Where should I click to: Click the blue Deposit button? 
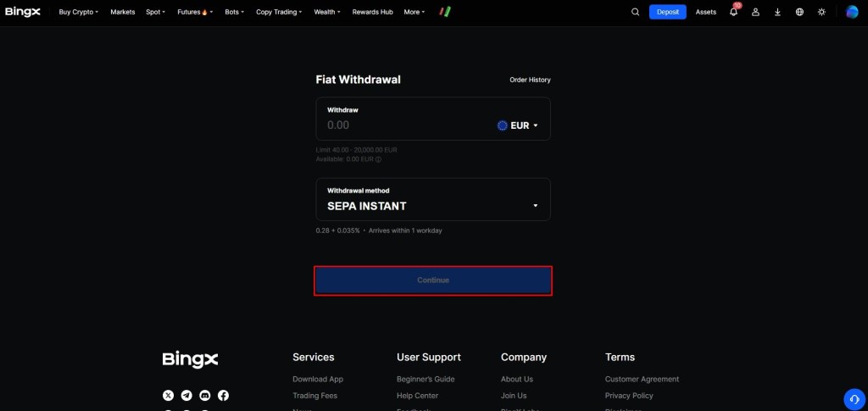click(x=668, y=12)
